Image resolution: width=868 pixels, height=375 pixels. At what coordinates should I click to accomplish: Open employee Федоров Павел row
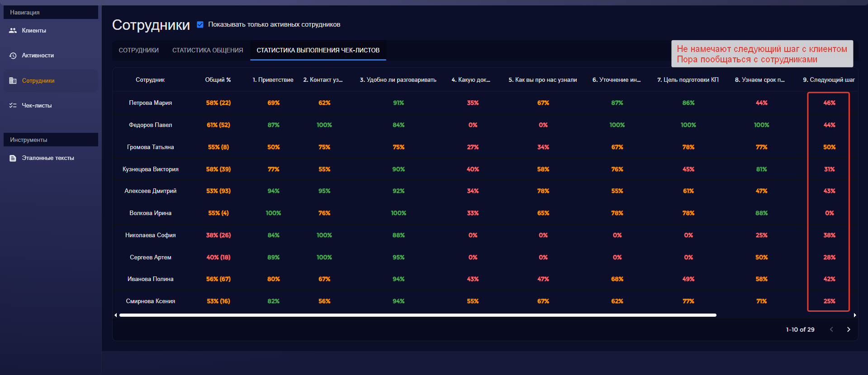click(x=150, y=125)
